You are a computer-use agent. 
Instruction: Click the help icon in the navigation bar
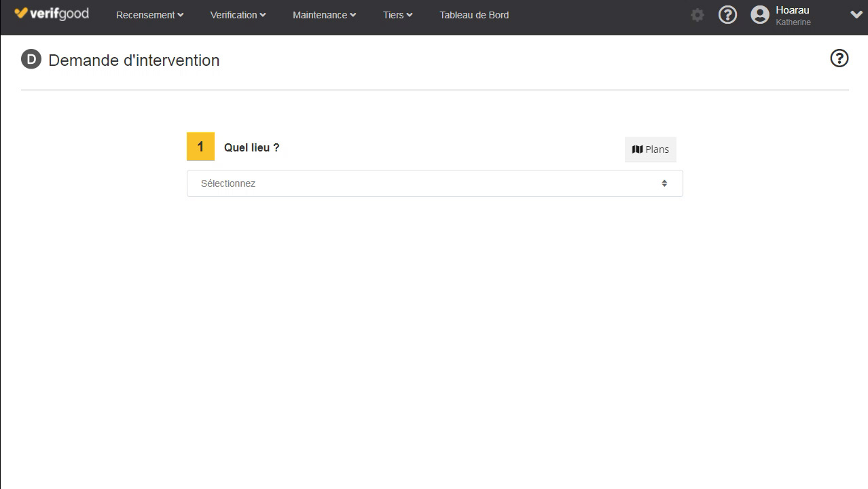point(727,15)
